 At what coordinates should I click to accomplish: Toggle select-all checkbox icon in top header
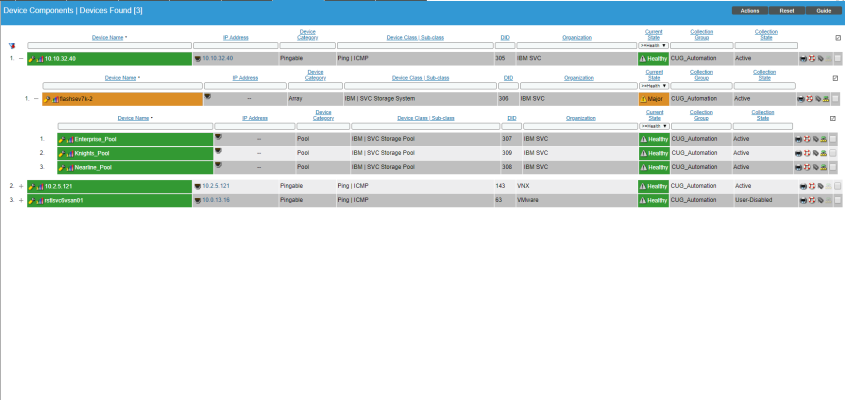(837, 38)
